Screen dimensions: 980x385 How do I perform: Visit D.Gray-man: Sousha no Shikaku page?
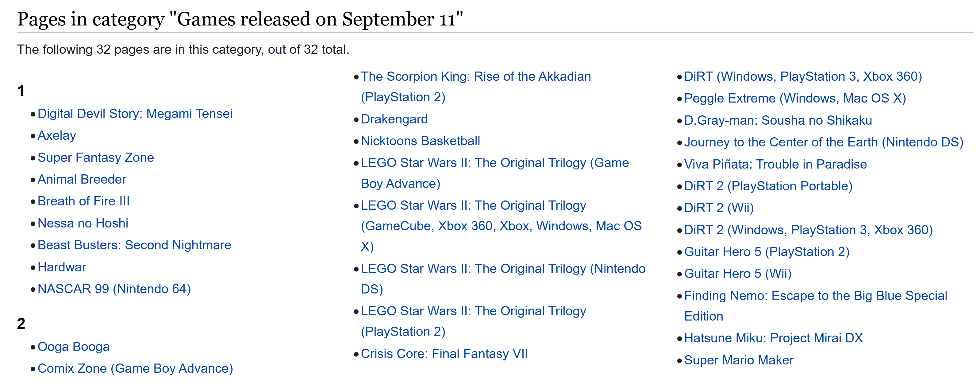778,120
